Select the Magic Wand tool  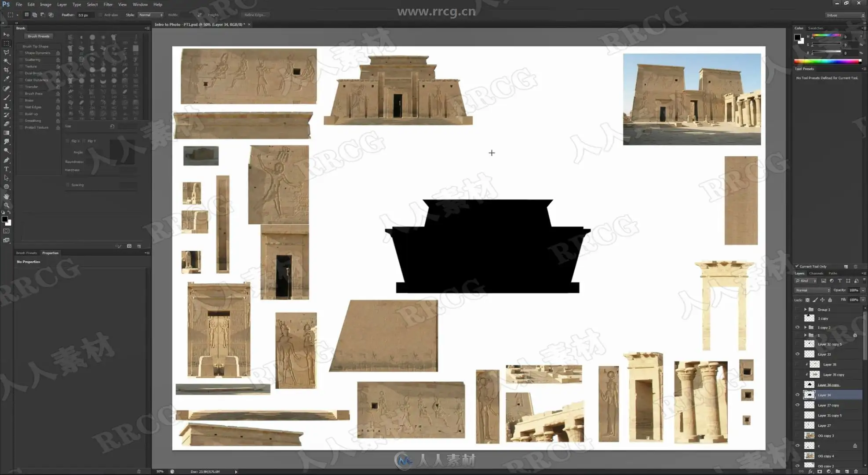coord(7,61)
